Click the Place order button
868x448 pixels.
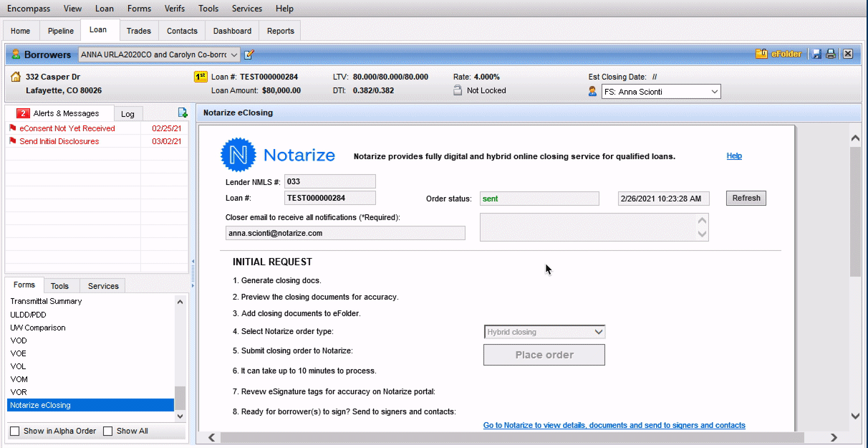click(x=544, y=355)
